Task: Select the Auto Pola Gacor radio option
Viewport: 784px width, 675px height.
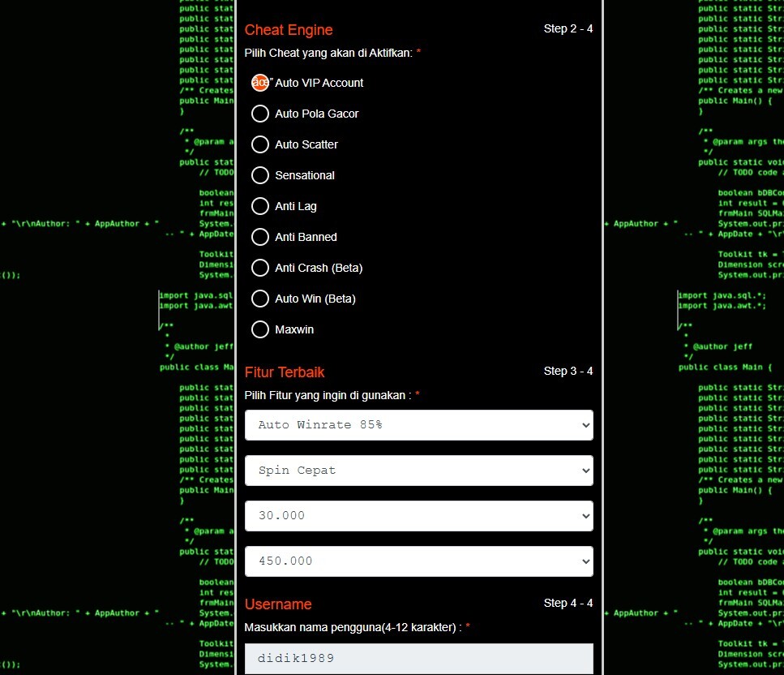Action: coord(260,114)
